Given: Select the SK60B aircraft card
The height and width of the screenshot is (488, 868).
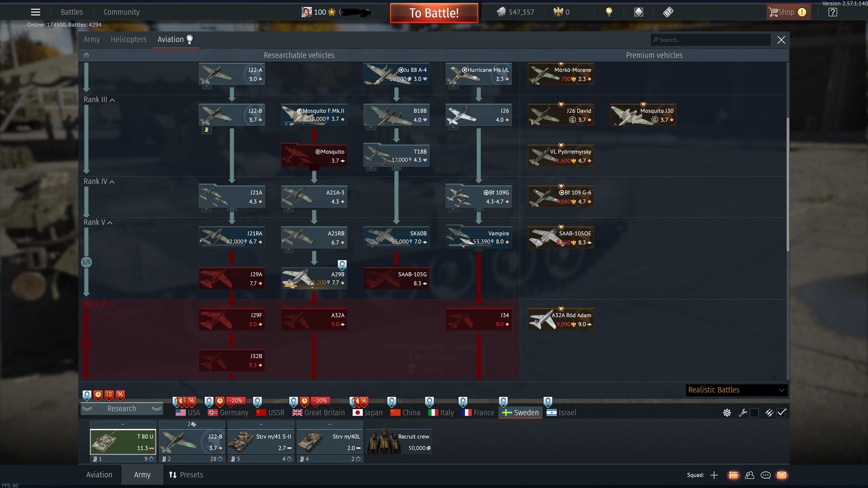Looking at the screenshot, I should pyautogui.click(x=396, y=237).
